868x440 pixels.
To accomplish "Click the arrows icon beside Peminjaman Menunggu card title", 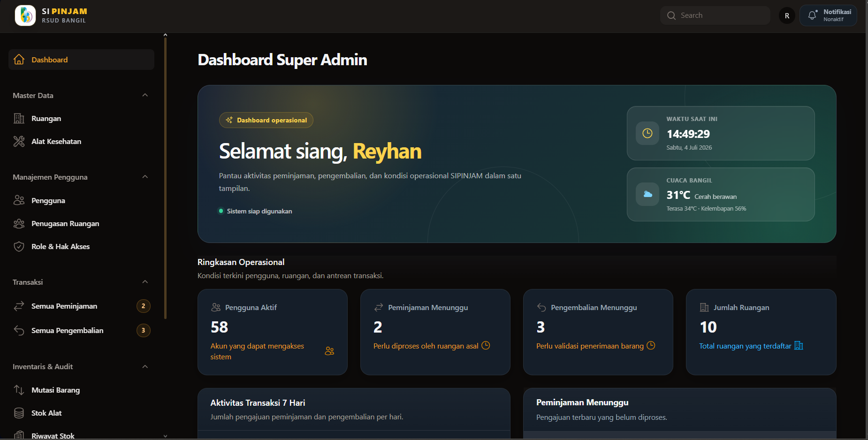I will 379,307.
